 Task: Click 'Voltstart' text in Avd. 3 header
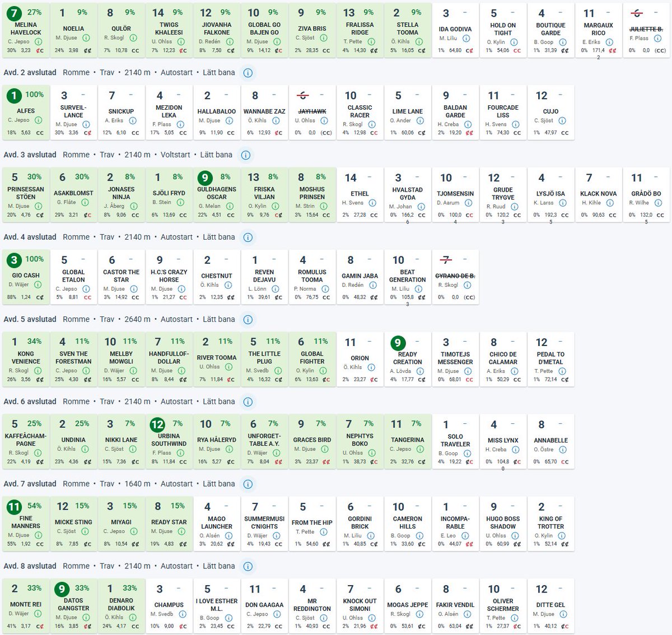pyautogui.click(x=176, y=155)
